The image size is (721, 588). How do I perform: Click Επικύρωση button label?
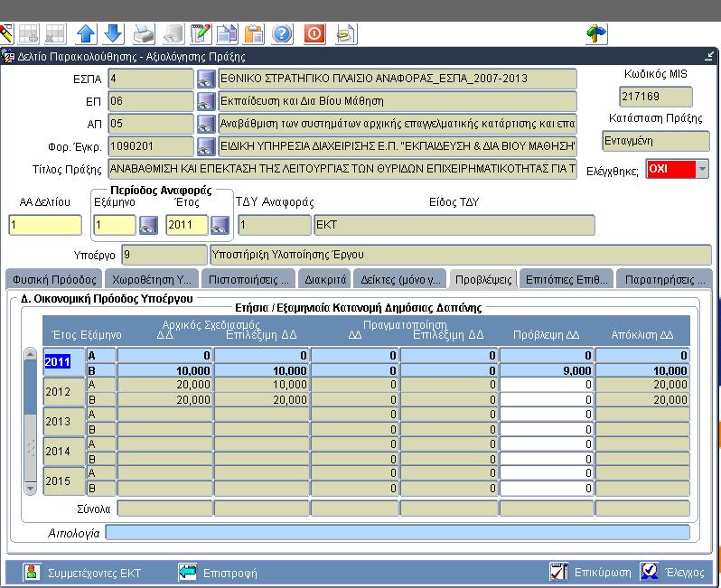point(603,573)
